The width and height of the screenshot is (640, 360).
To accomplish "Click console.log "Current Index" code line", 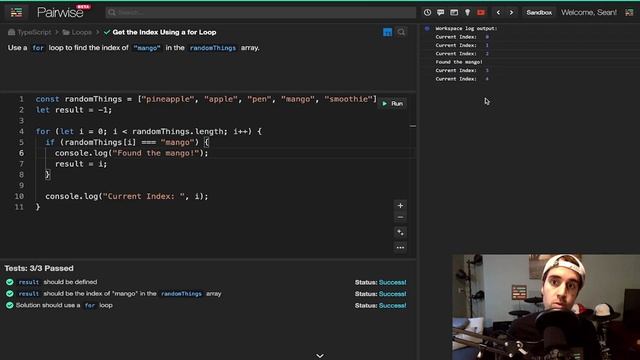I will pos(127,196).
